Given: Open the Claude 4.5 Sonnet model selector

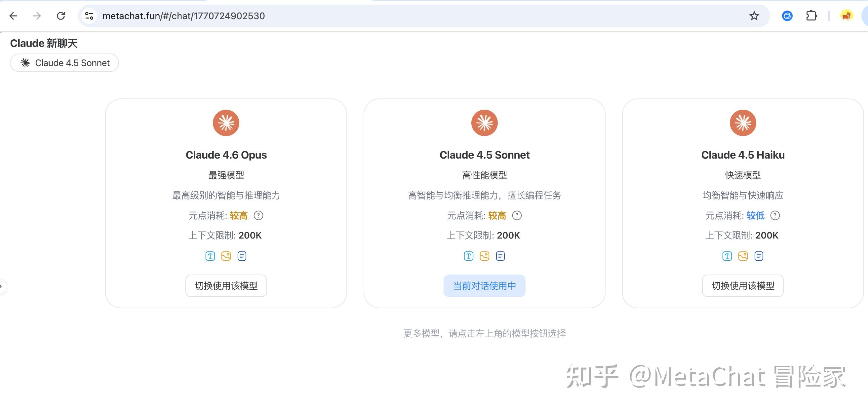Looking at the screenshot, I should click(x=64, y=63).
